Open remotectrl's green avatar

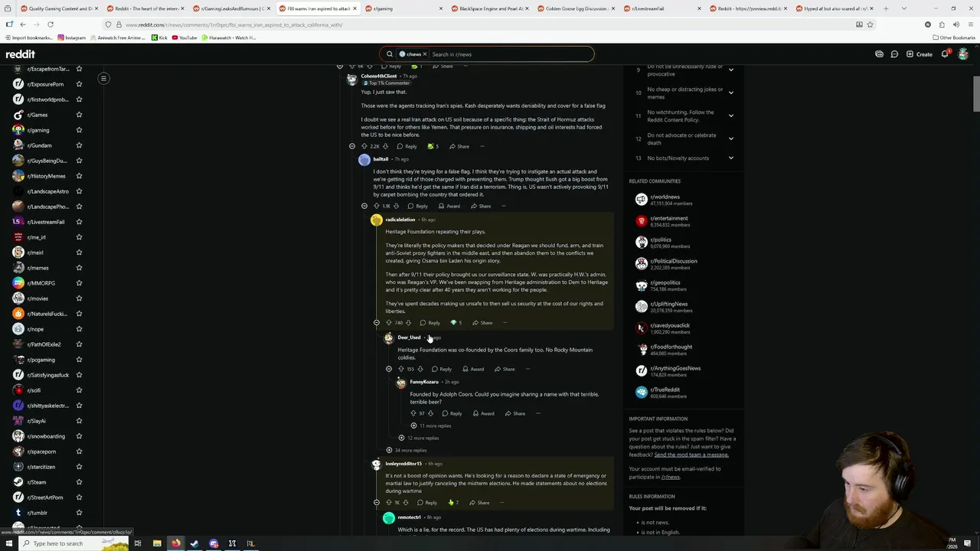(389, 518)
